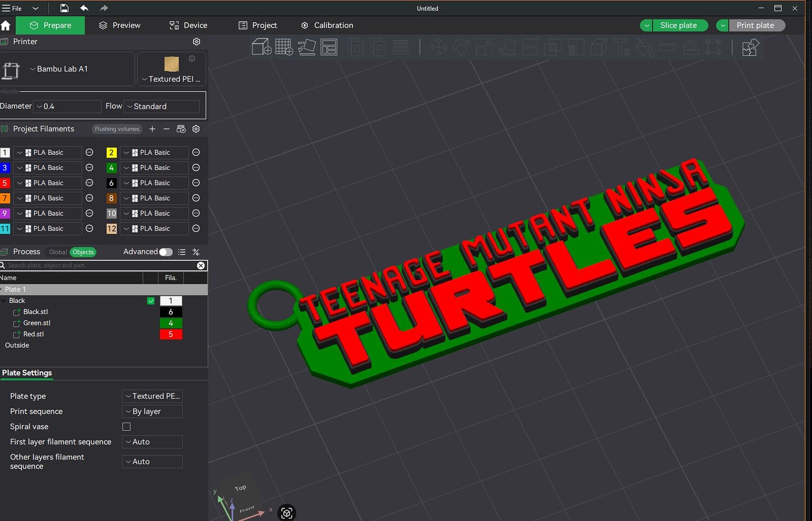Click the Print plate button
Image resolution: width=812 pixels, height=521 pixels.
757,25
